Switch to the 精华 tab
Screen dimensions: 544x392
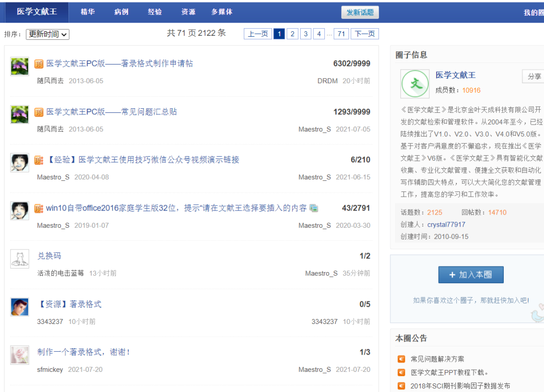tap(88, 12)
